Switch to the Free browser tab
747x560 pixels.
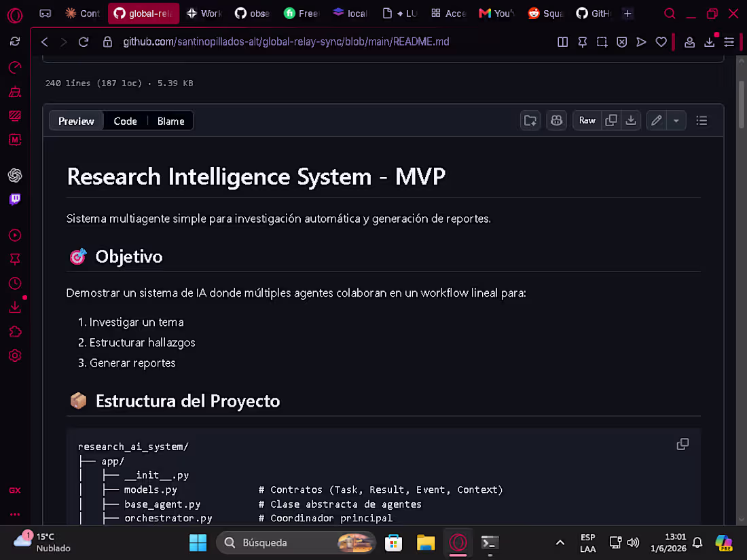point(301,14)
